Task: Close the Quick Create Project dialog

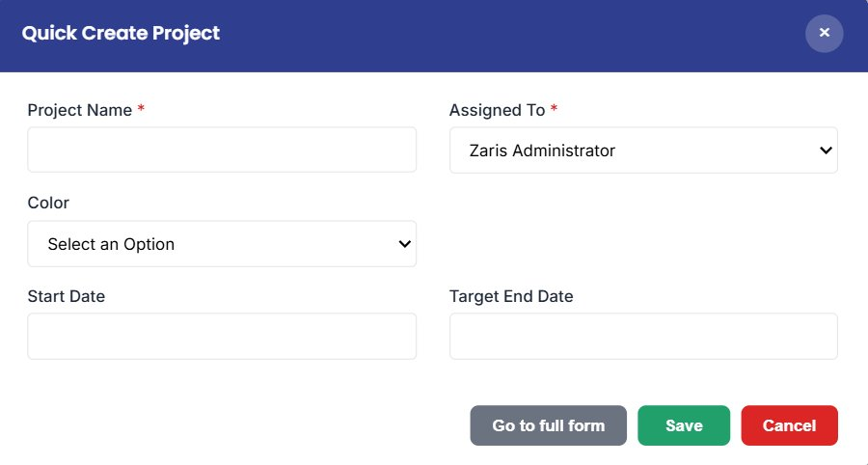Action: [825, 33]
